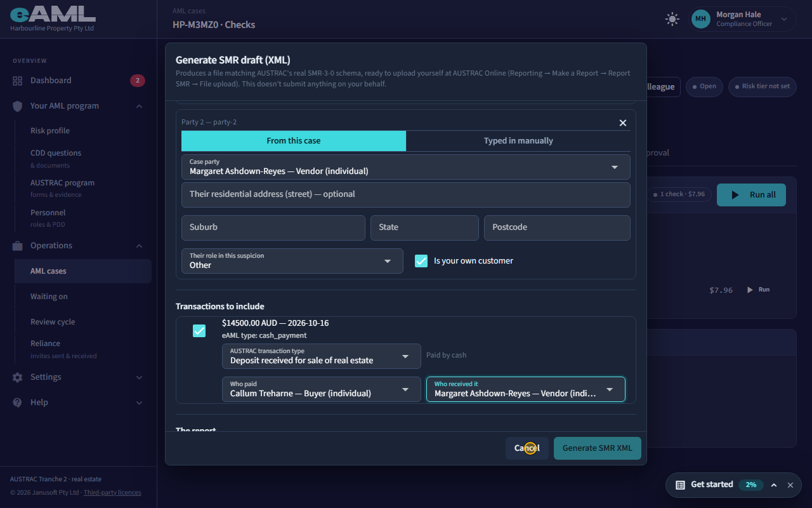Open Their role in this suspicion dropdown
The height and width of the screenshot is (508, 812).
point(292,261)
